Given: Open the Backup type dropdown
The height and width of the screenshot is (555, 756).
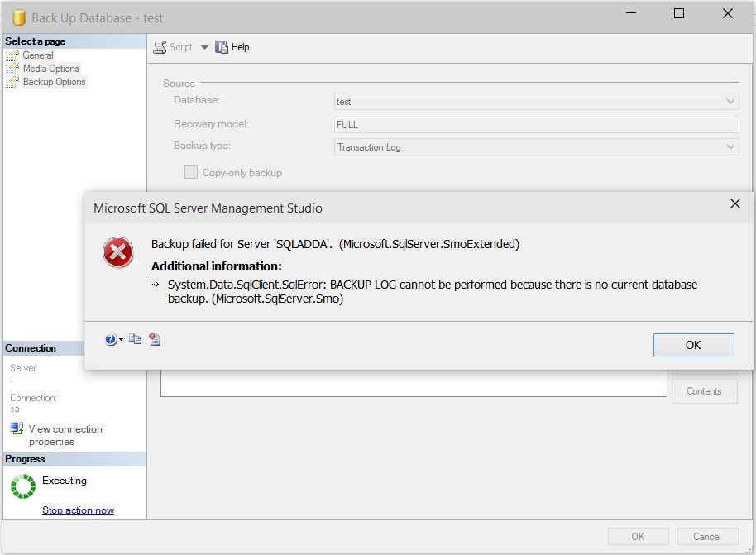Looking at the screenshot, I should pyautogui.click(x=537, y=147).
